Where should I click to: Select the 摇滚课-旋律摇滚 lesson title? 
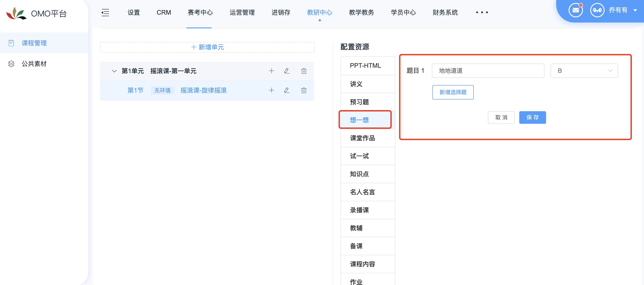coord(204,90)
